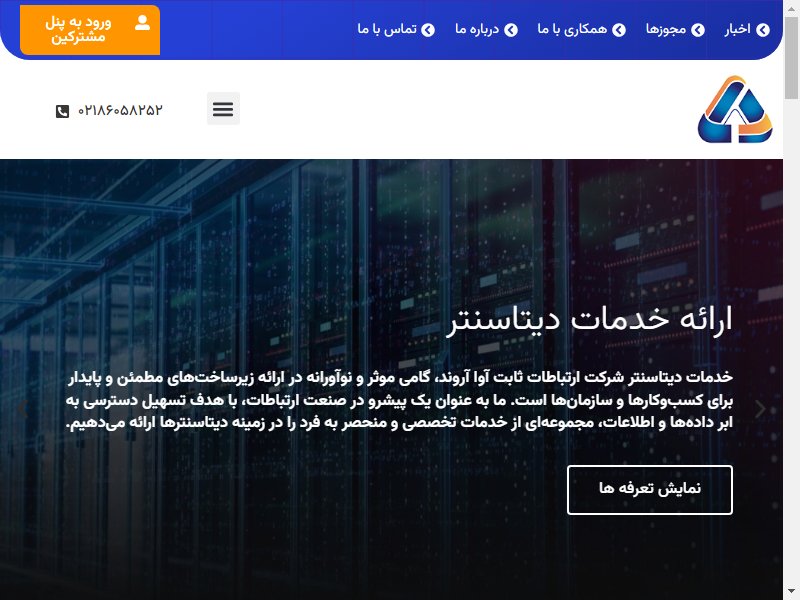This screenshot has height=600, width=800.
Task: Click the arrow icon next to همکاری با ما
Action: (619, 30)
